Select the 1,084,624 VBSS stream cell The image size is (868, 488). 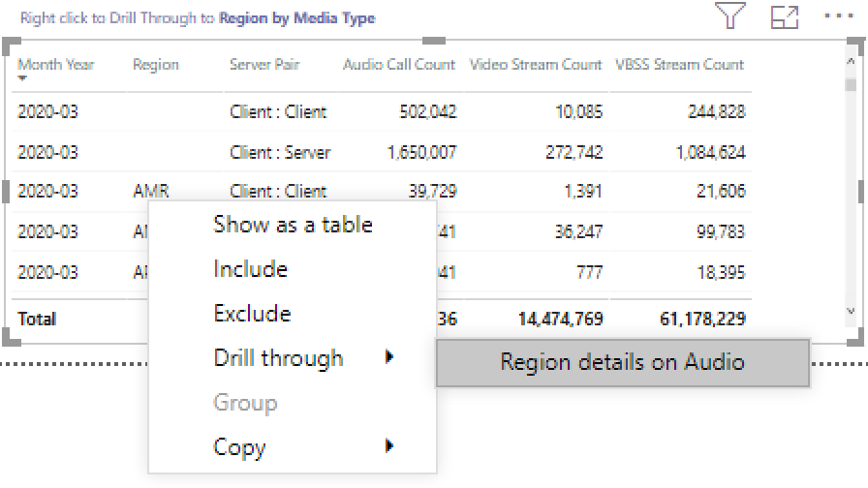pos(711,152)
